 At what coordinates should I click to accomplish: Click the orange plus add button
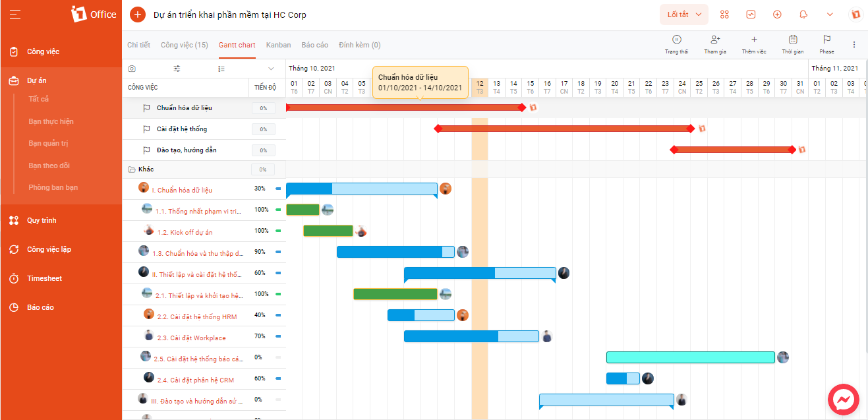(137, 15)
